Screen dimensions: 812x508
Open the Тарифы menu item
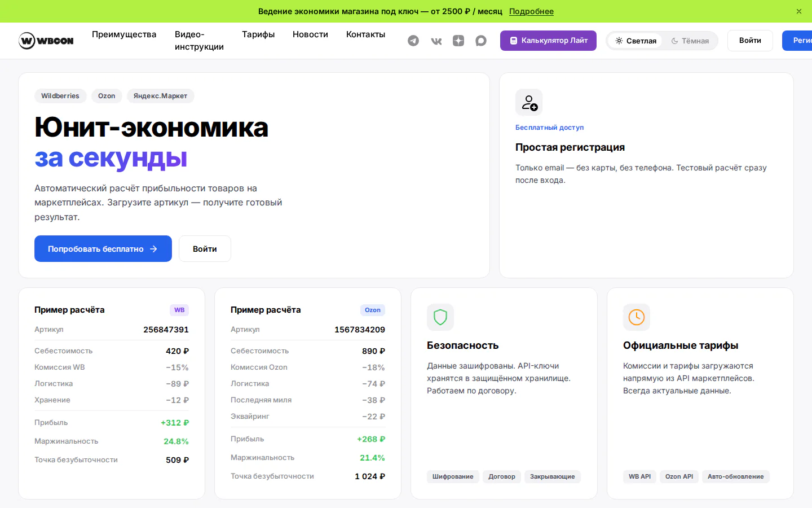pyautogui.click(x=258, y=34)
